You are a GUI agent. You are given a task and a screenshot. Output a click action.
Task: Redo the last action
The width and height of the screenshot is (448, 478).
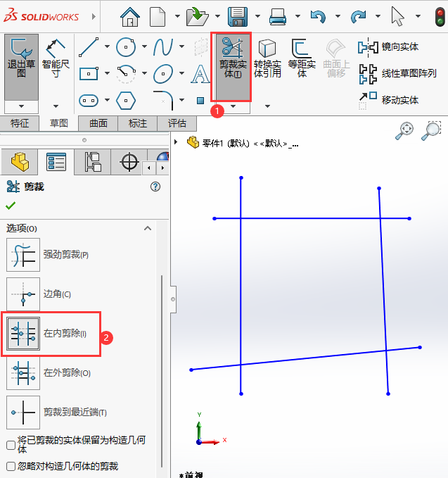coord(358,16)
